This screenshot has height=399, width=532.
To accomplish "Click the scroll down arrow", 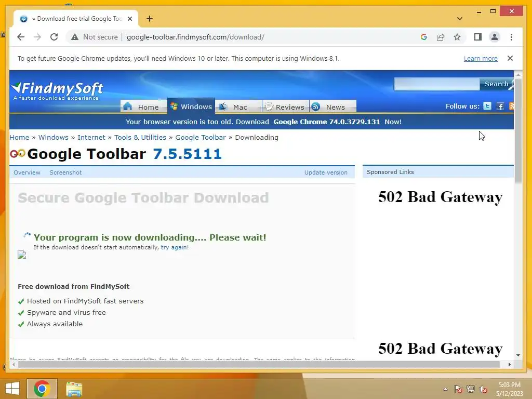I will [518, 355].
